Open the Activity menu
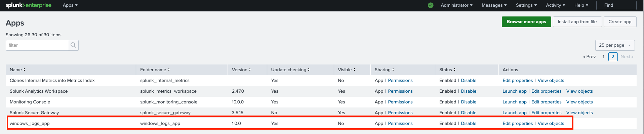644x134 pixels. pos(555,5)
